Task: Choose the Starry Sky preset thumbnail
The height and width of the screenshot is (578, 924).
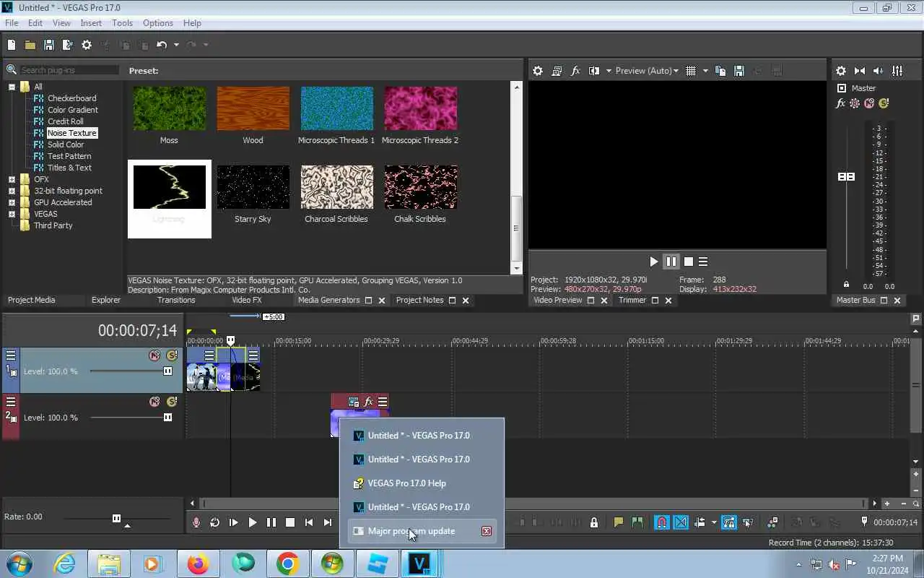Action: (253, 188)
